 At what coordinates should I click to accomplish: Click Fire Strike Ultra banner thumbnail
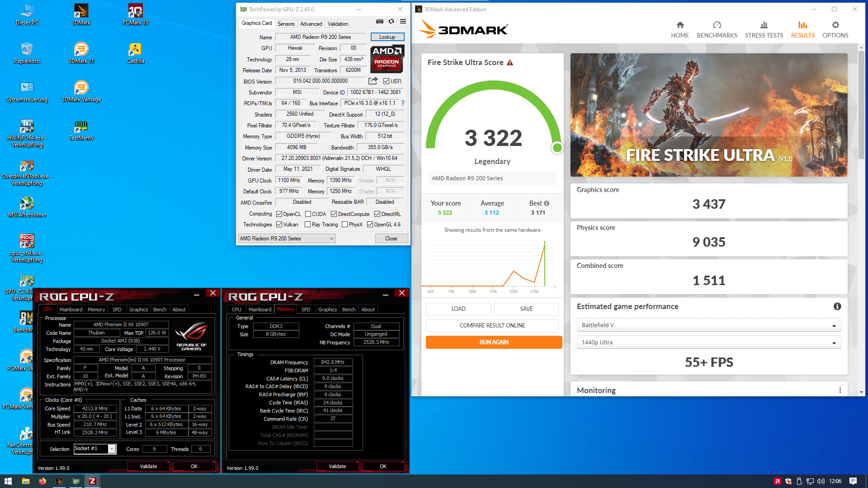[708, 115]
